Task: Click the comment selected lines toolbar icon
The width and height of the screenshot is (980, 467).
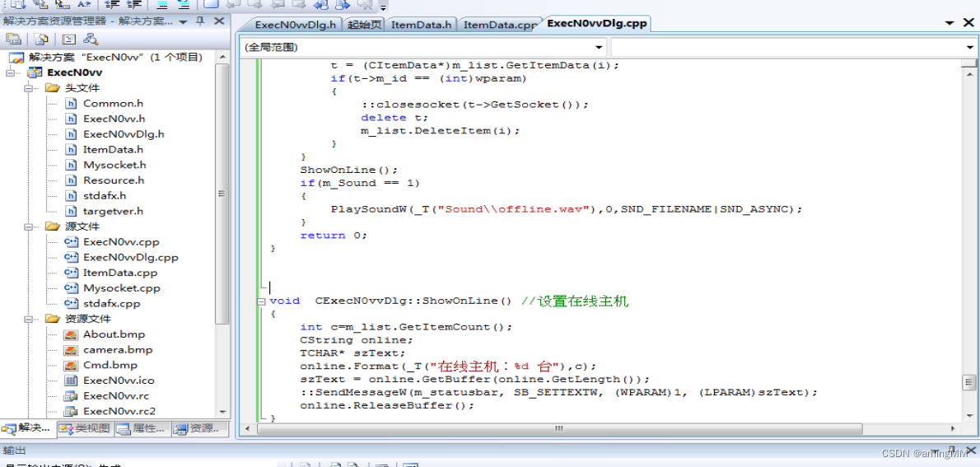Action: coord(162,4)
